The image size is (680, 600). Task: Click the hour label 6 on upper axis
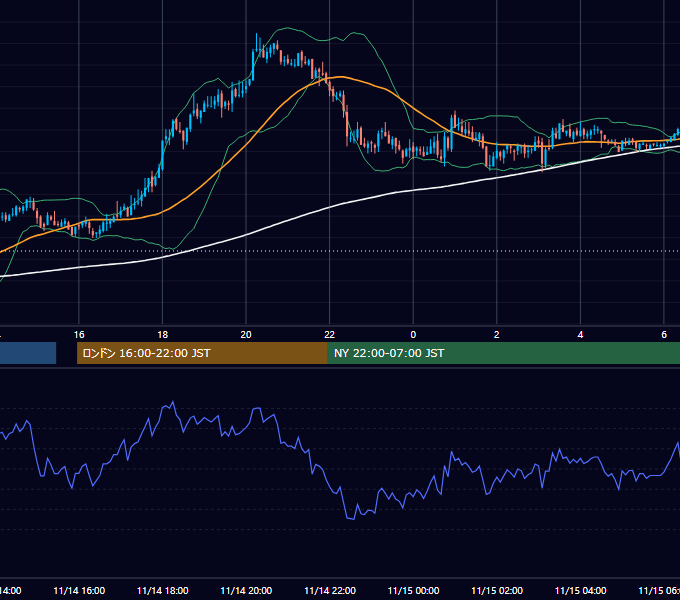click(664, 335)
